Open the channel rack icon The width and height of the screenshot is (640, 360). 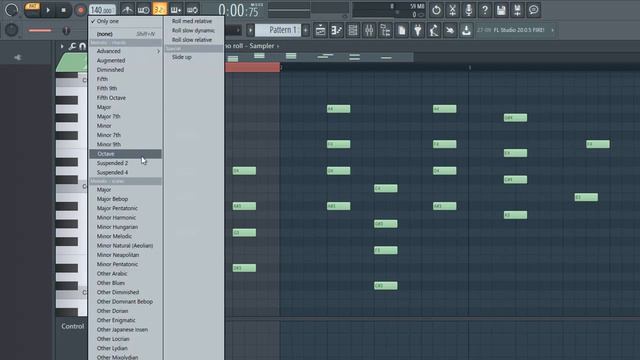click(353, 30)
